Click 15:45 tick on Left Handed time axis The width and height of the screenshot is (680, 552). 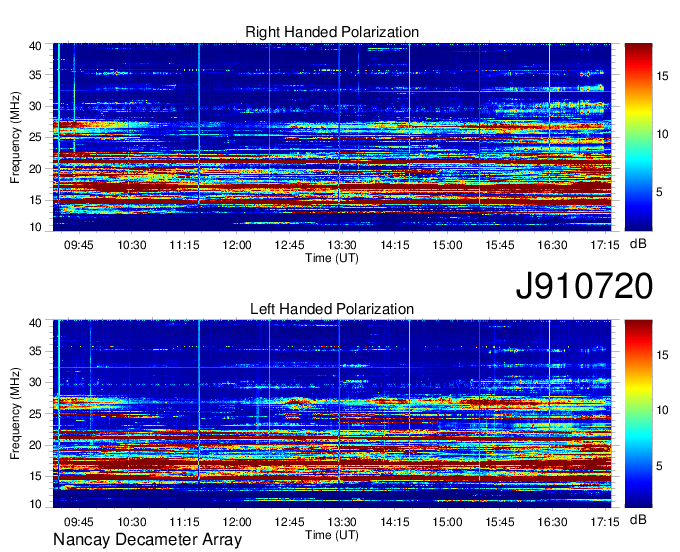(500, 522)
